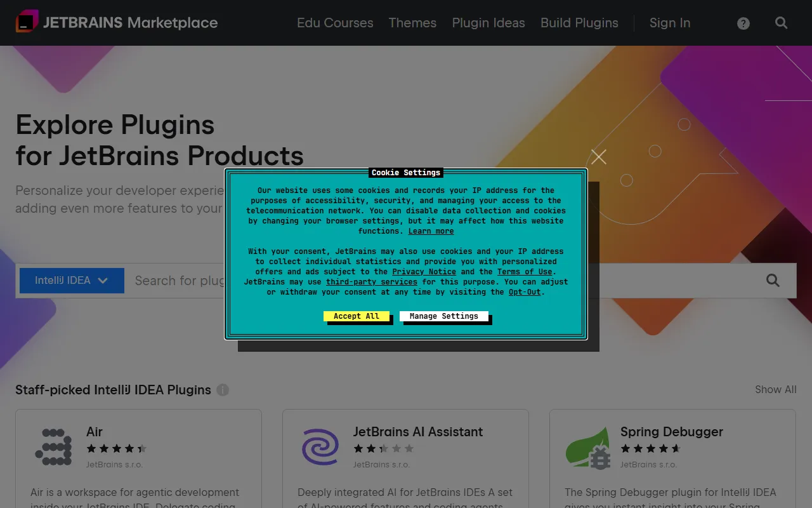Click the JetBrains AI Assistant star rating
812x508 pixels.
(383, 448)
